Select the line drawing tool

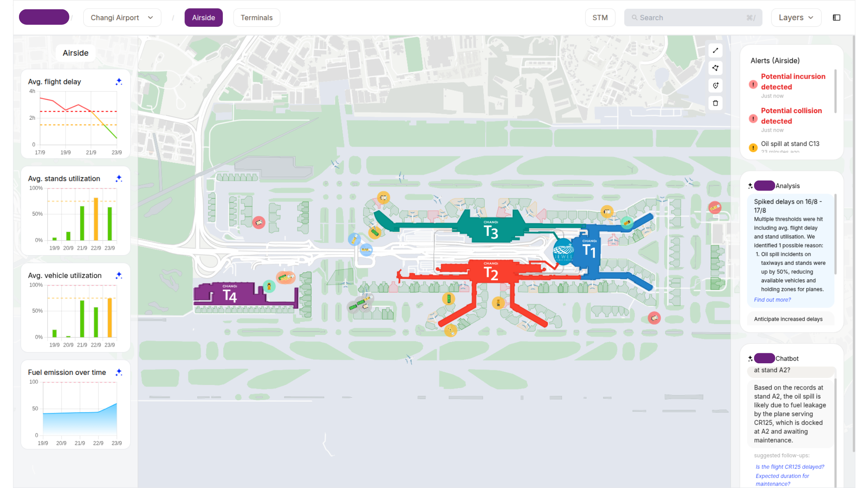coord(715,51)
